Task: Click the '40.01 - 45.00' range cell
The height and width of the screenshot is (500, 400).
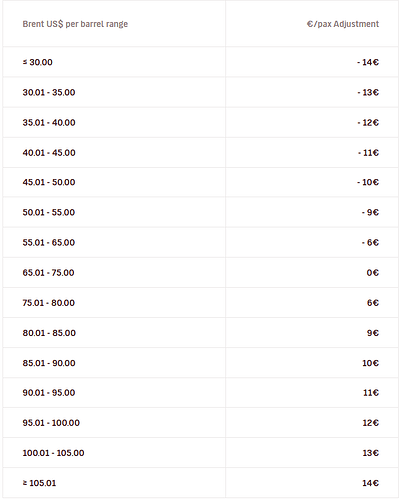Action: click(x=49, y=153)
